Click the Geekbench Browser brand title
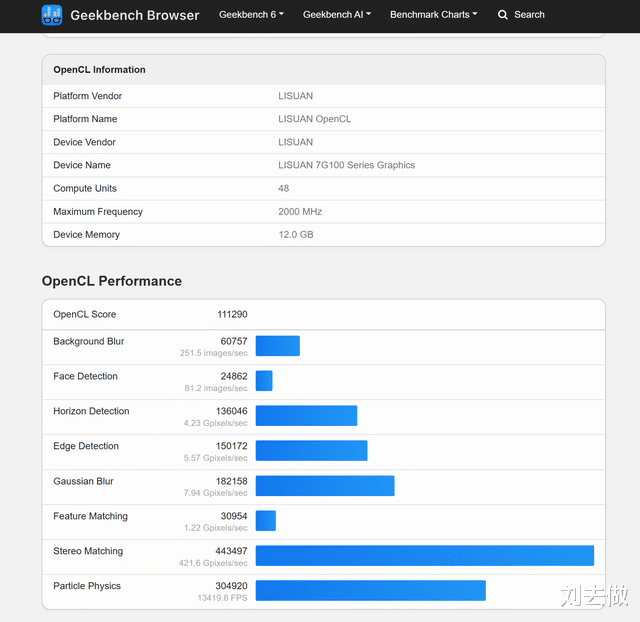640x622 pixels. point(135,15)
